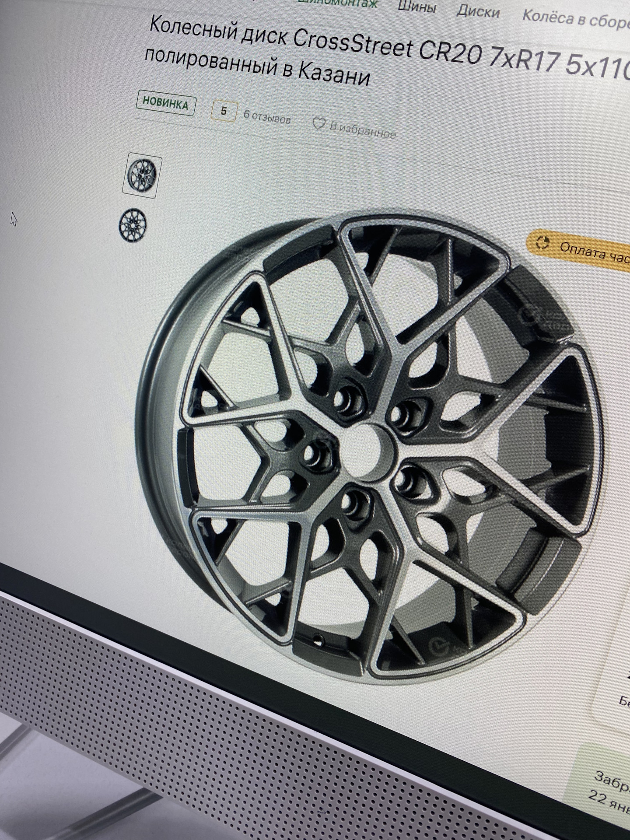Open the 6 отзывов reviews link
Viewport: 630px width, 840px height.
click(266, 117)
